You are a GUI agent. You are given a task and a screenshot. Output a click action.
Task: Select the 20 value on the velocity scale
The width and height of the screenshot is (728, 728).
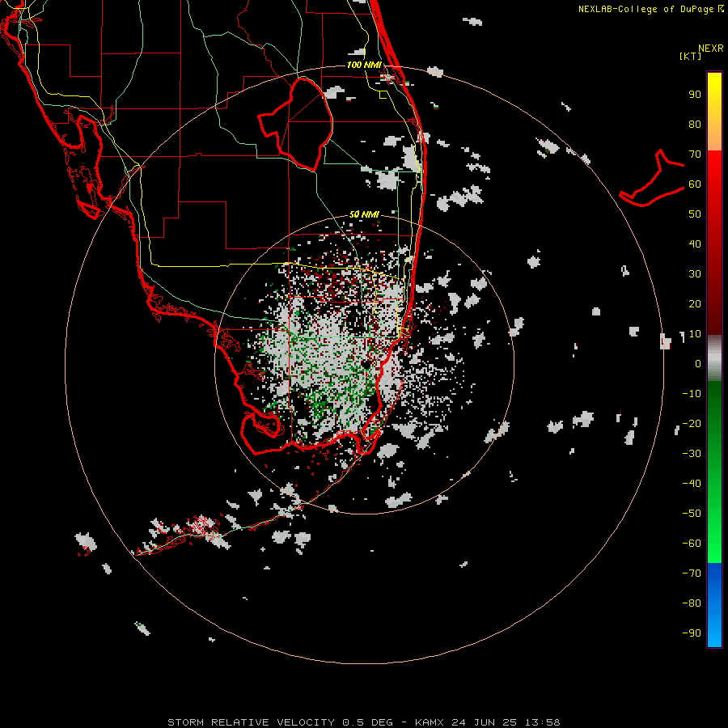[x=695, y=303]
